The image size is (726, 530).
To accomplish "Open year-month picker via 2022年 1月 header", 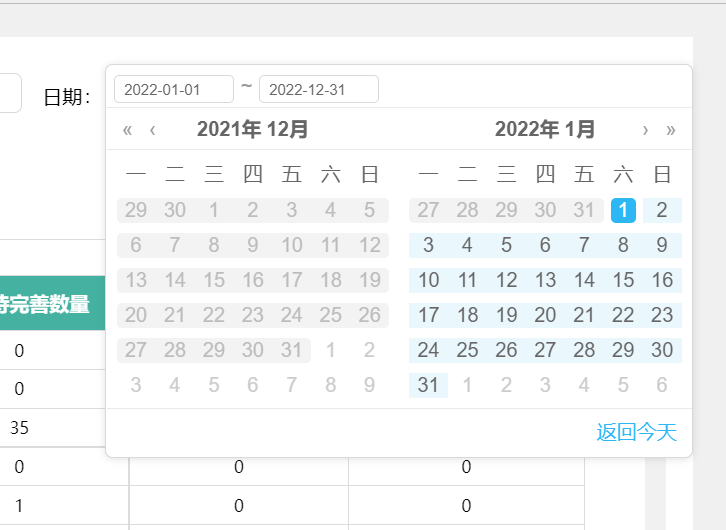I will [x=544, y=129].
